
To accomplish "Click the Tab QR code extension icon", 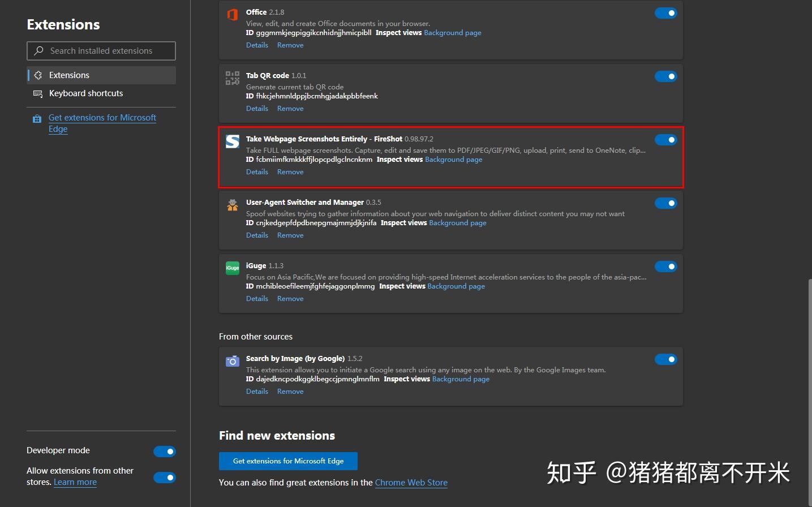I will click(233, 78).
